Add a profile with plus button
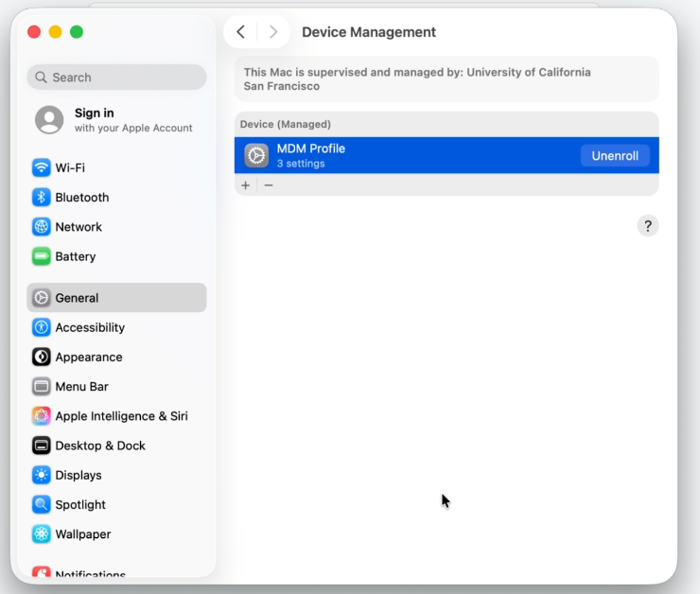Viewport: 700px width, 594px height. tap(246, 185)
